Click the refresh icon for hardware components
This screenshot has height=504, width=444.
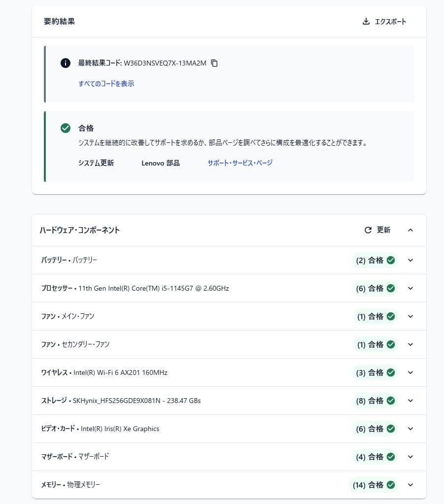368,230
